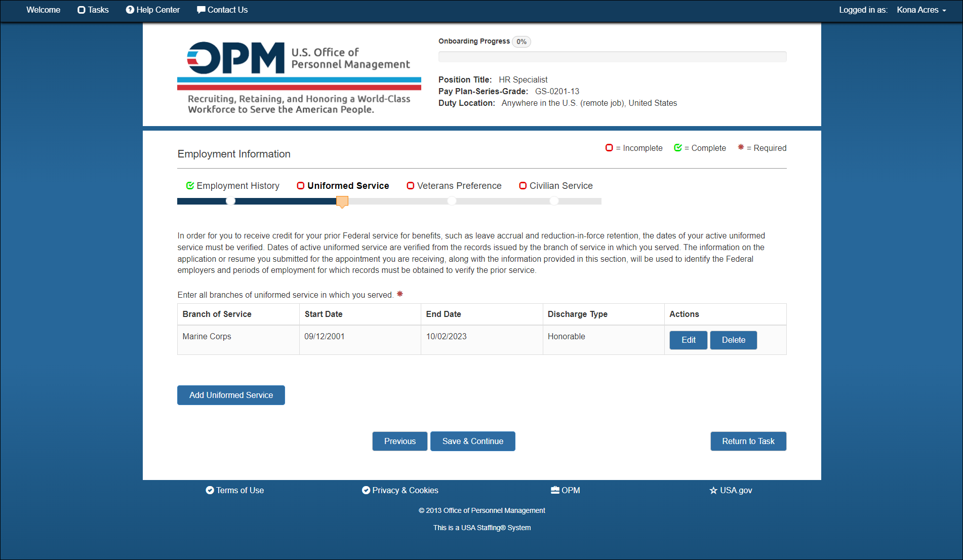Select Contact Us in the navbar

(x=222, y=10)
